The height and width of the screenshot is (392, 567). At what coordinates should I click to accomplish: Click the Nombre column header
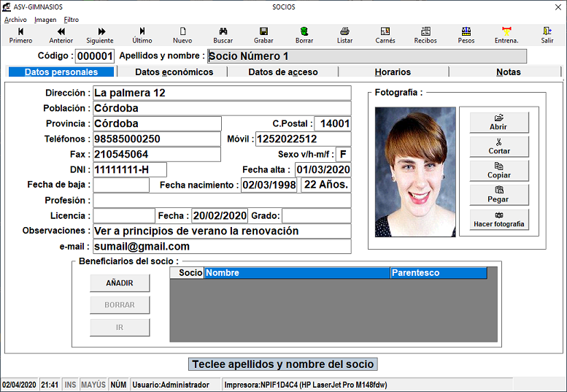click(297, 273)
